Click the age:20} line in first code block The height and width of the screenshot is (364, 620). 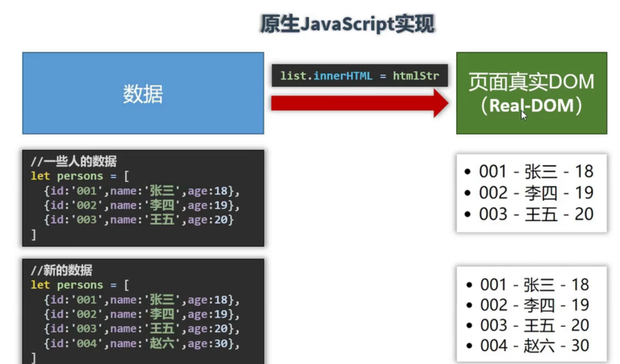tap(139, 220)
